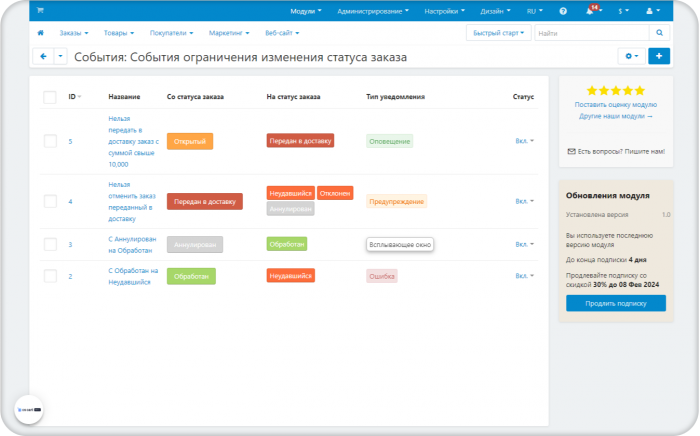Click gray Аннулирован badge in row 3
This screenshot has height=436, width=700.
[x=195, y=245]
